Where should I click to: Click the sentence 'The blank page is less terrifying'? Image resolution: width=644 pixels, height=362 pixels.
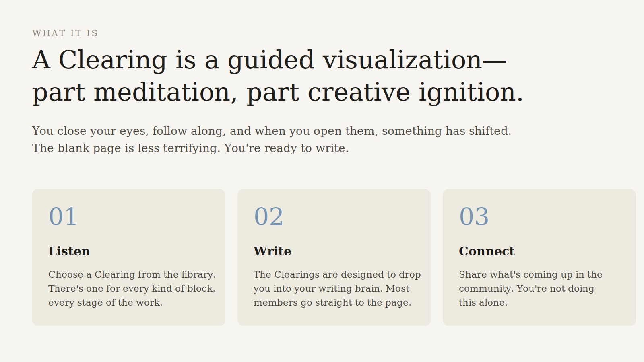[x=190, y=148]
